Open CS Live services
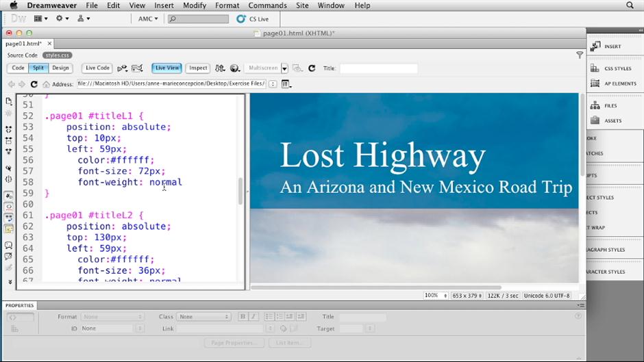 [253, 19]
